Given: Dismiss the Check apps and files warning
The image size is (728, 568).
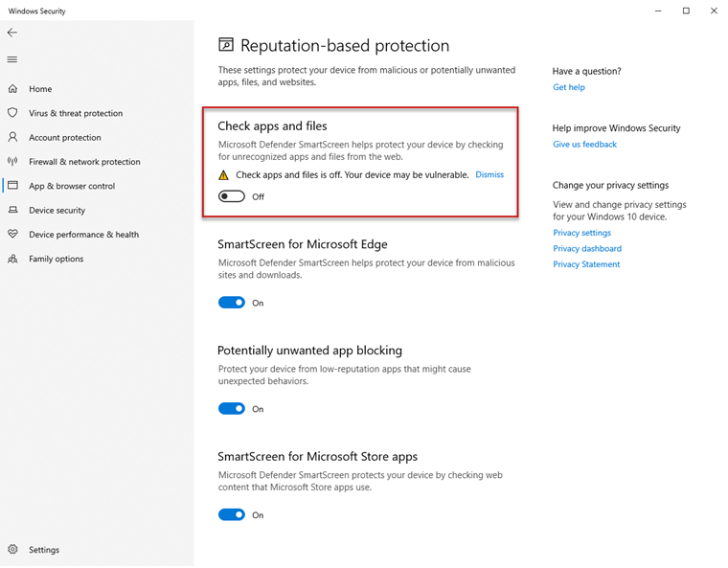Looking at the screenshot, I should pos(489,175).
